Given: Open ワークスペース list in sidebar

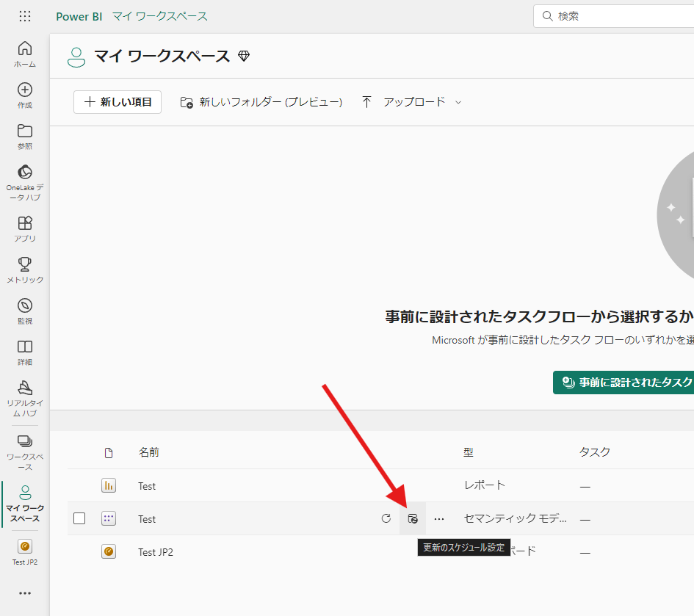Looking at the screenshot, I should point(25,453).
